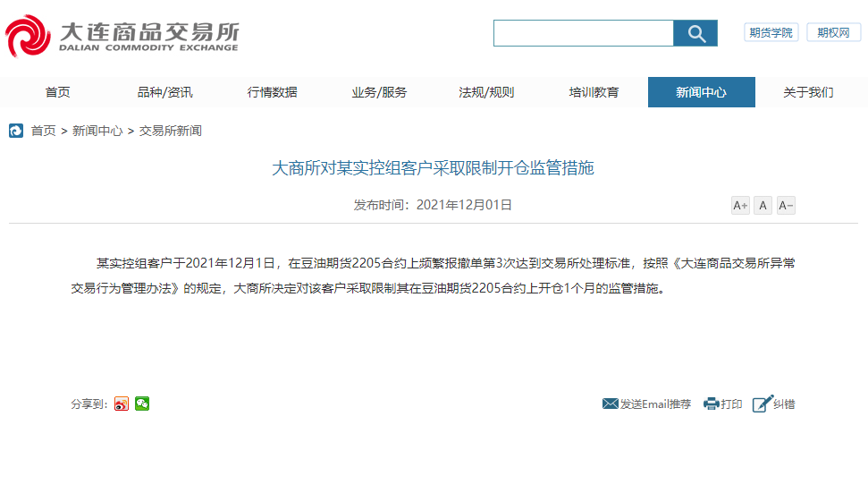Focus the site search input field
The height and width of the screenshot is (493, 868).
[x=583, y=33]
